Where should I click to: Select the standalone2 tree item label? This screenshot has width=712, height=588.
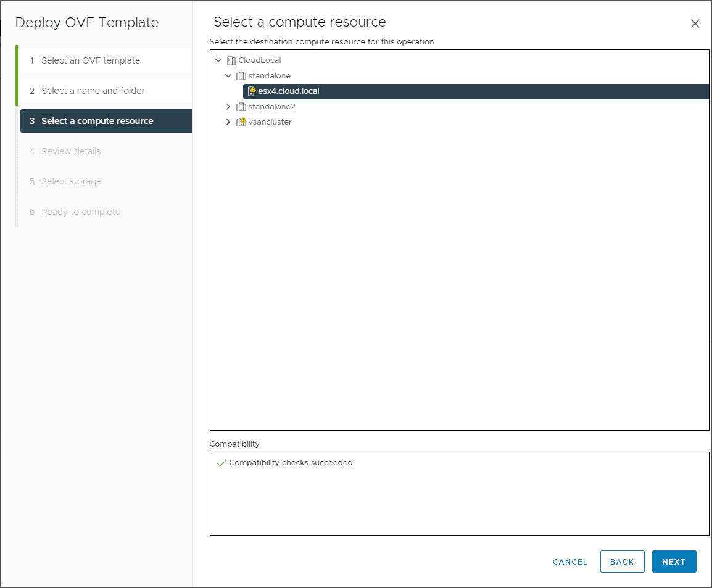[x=271, y=107]
